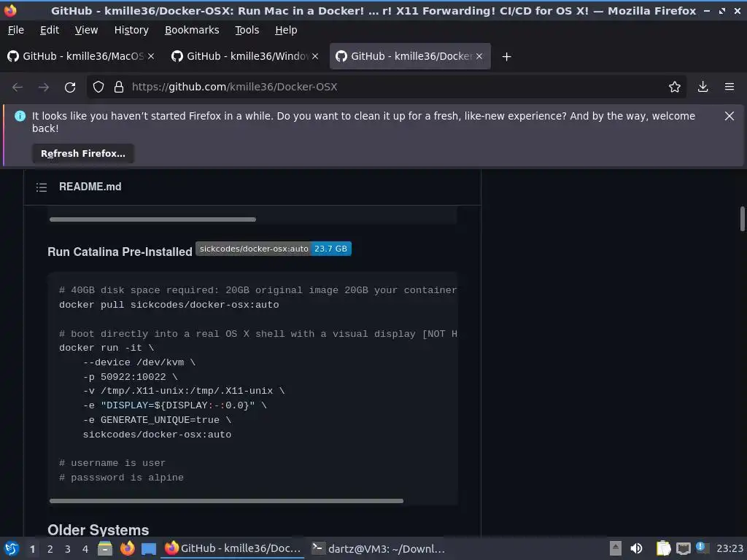747x560 pixels.
Task: Click the '# passsword is alpine' comment
Action: (x=122, y=478)
